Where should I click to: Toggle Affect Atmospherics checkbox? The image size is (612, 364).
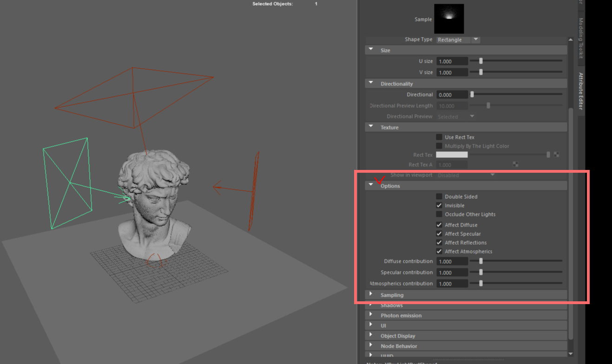pyautogui.click(x=439, y=251)
